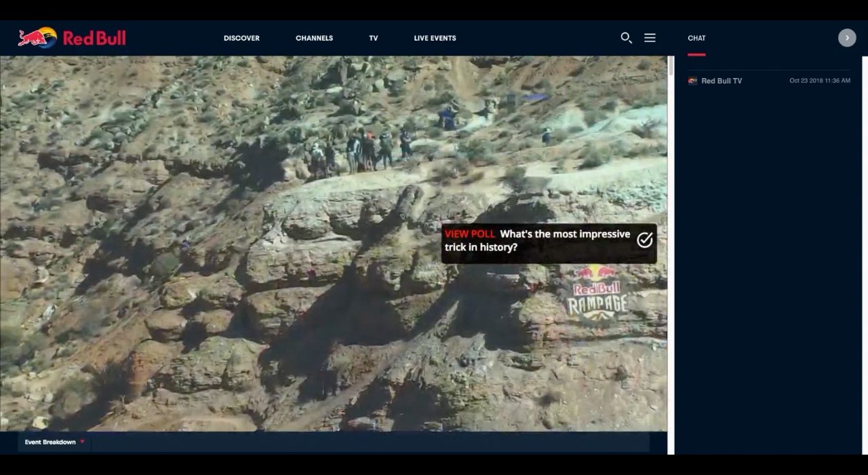868x475 pixels.
Task: Click the Oct 23 2018 11:36 AM timestamp
Action: (820, 81)
